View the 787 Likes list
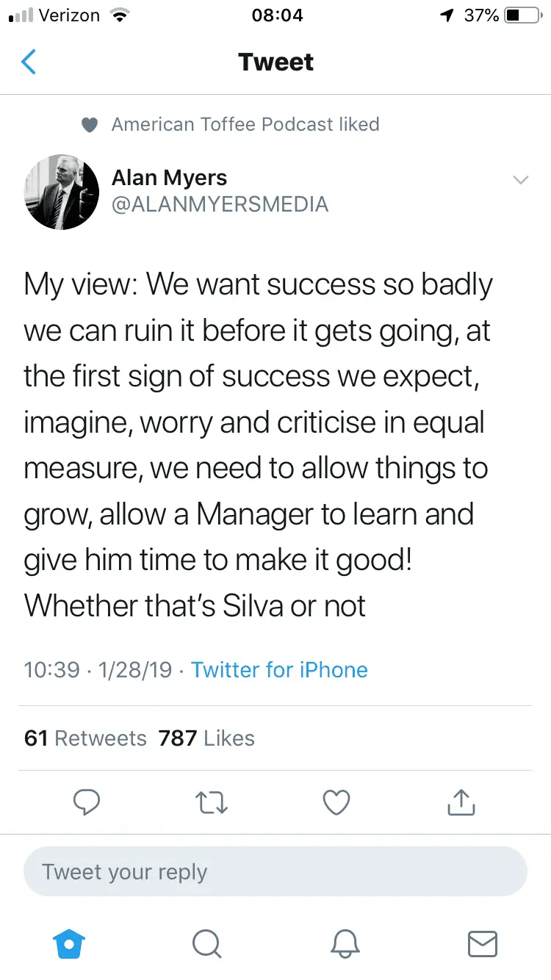Viewport: 551px width, 980px height. coord(206,738)
